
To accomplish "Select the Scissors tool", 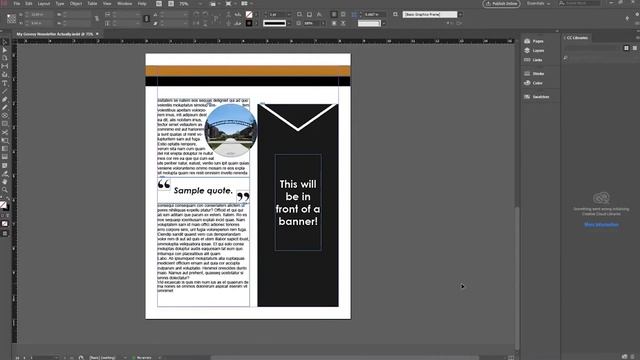I will click(x=4, y=133).
